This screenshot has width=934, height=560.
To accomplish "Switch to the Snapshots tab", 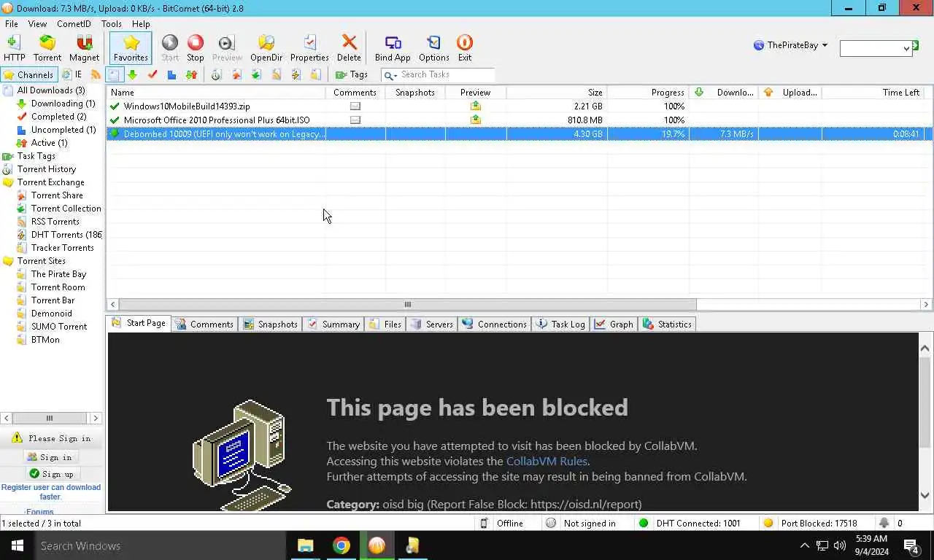I will click(270, 324).
